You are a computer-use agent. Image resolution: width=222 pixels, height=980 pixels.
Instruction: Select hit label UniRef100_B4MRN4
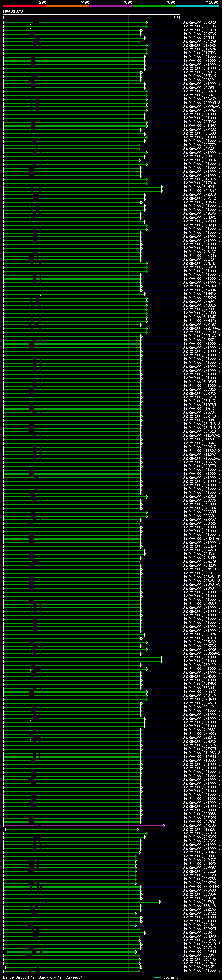pos(199,187)
